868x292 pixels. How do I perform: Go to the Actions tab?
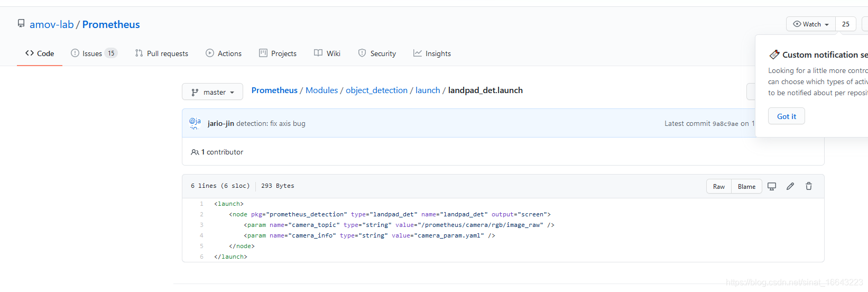tap(224, 53)
